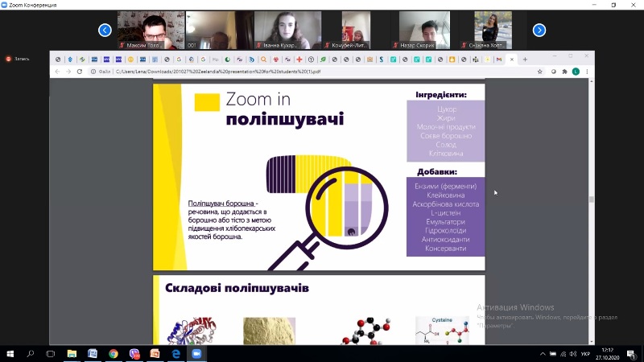Select Кочубей-Лит participant video thumbnail
This screenshot has height=362, width=644.
356,30
